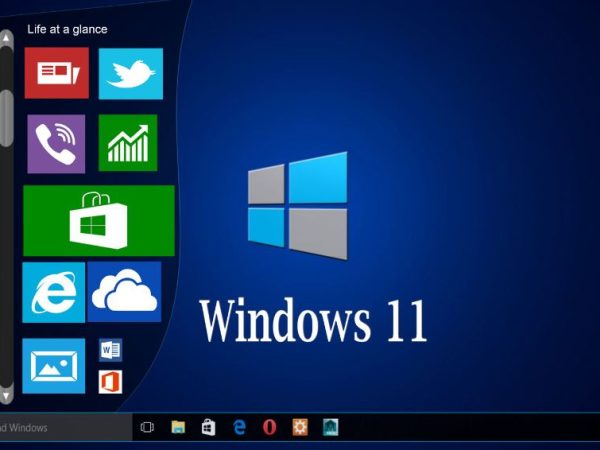Screen dimensions: 600x450
Task: Open the Twitter bird tile
Action: 131,73
